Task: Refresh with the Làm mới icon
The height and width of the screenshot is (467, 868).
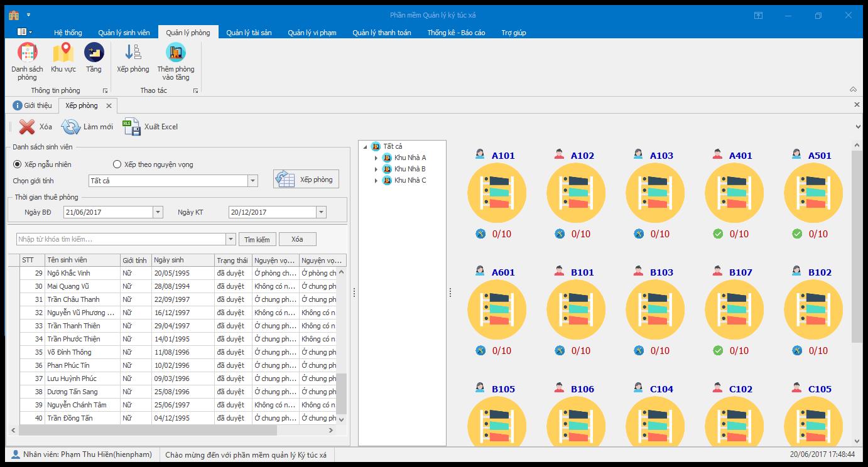Action: point(70,127)
